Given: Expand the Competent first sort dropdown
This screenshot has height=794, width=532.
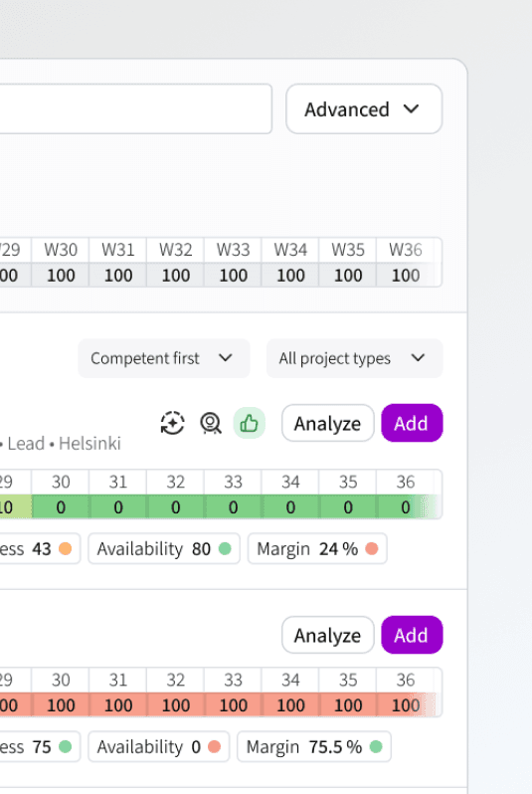Looking at the screenshot, I should click(x=164, y=358).
